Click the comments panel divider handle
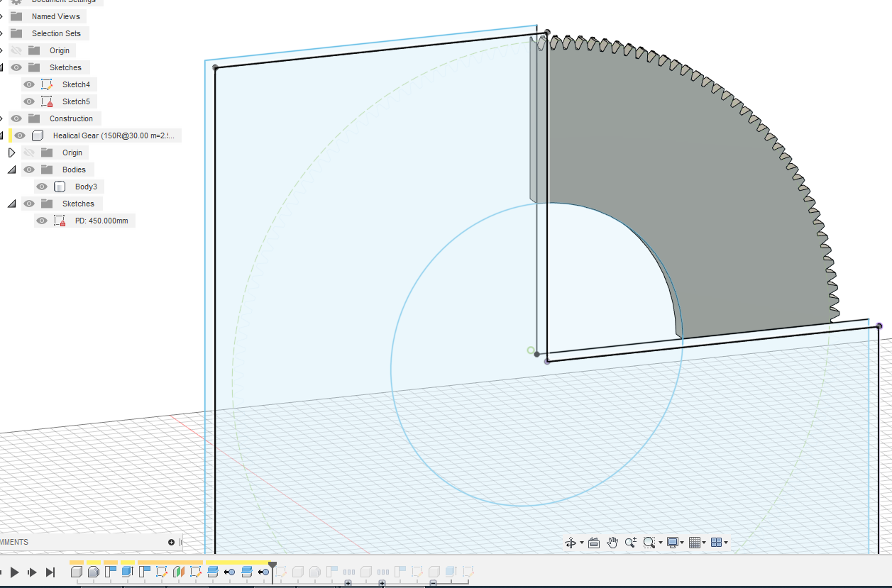This screenshot has height=588, width=892. click(x=181, y=543)
